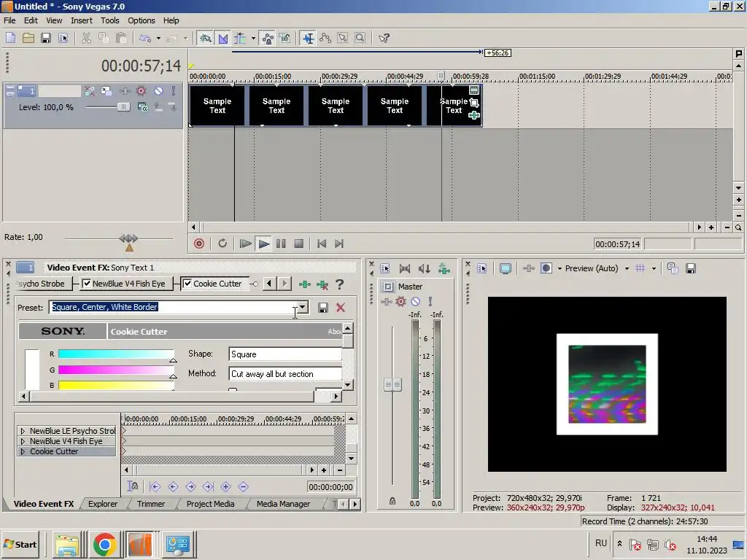The height and width of the screenshot is (560, 747).
Task: Save project with the floppy disk icon
Action: coord(46,38)
